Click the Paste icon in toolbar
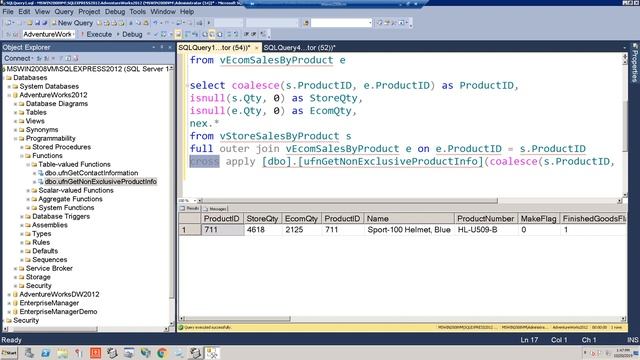Screen dimensions: 640x360 tap(146, 23)
